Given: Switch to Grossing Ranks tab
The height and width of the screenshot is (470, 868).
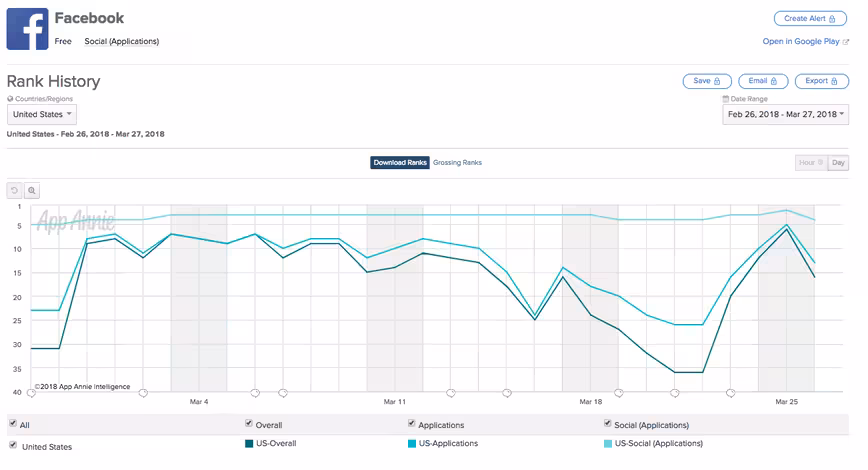Looking at the screenshot, I should (x=457, y=163).
